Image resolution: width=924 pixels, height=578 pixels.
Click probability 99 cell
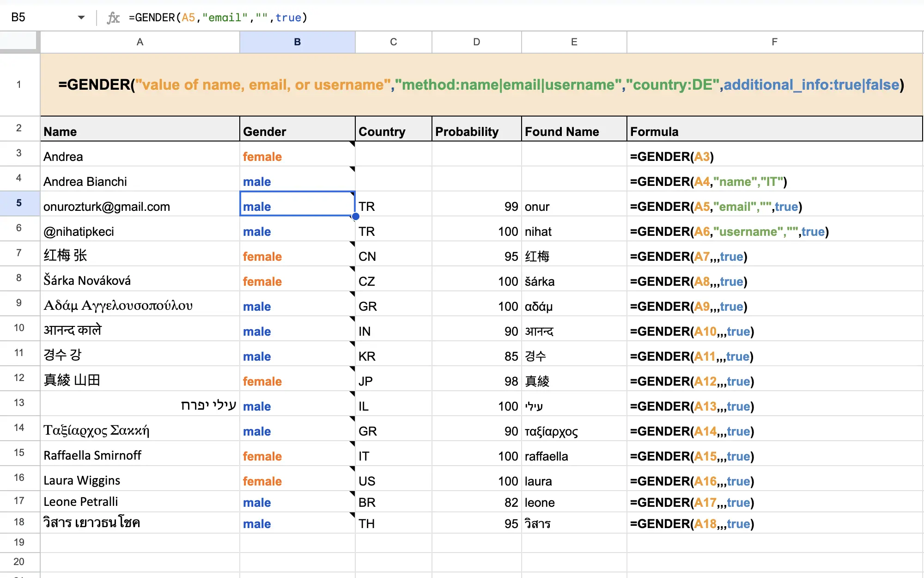(x=477, y=204)
